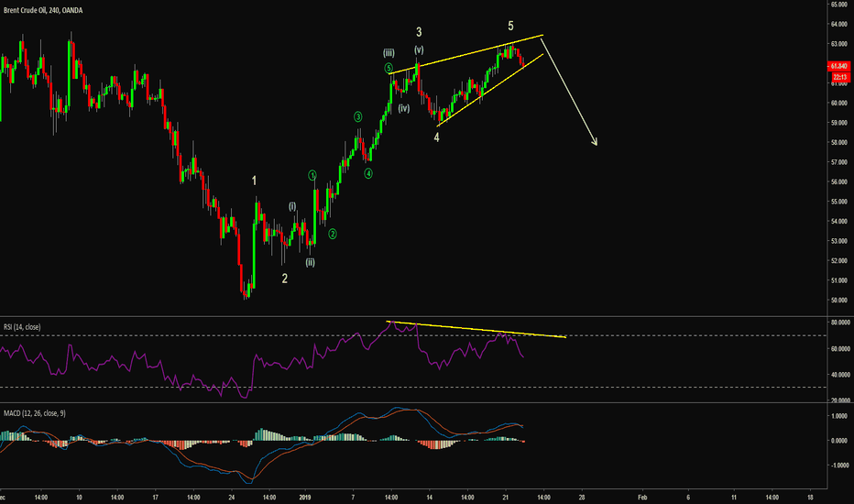Click the 22:13 bar countdown label
Image resolution: width=854 pixels, height=504 pixels.
click(x=840, y=77)
